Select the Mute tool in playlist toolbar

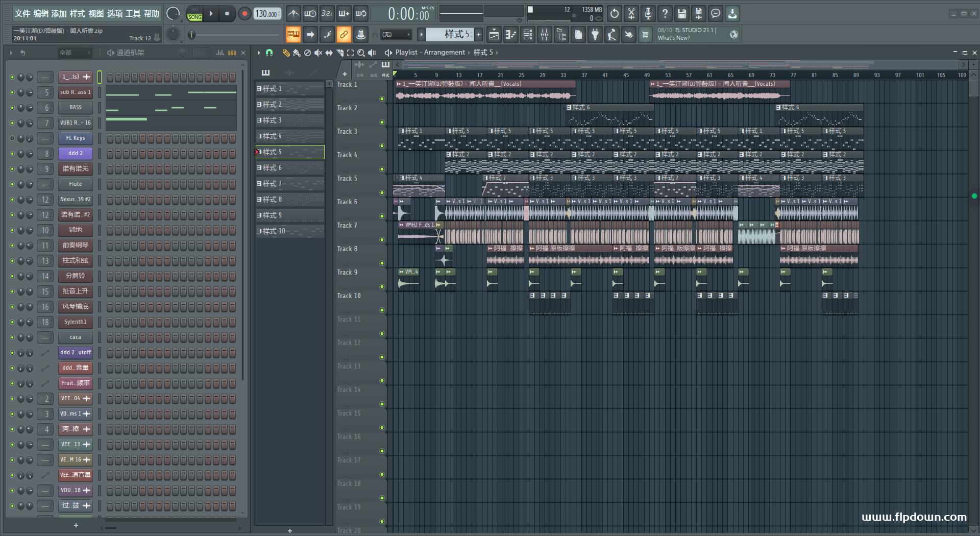[x=318, y=53]
